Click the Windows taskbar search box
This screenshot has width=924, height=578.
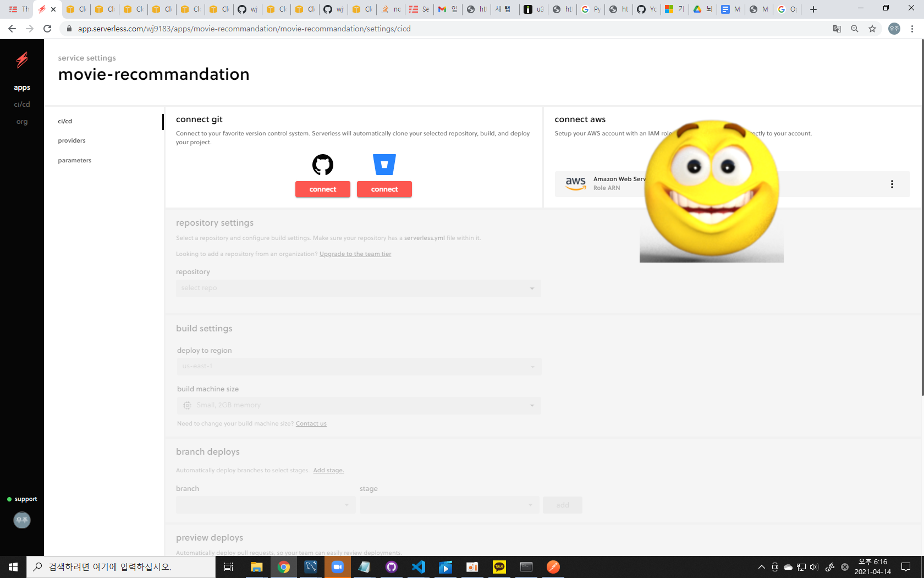coord(121,567)
